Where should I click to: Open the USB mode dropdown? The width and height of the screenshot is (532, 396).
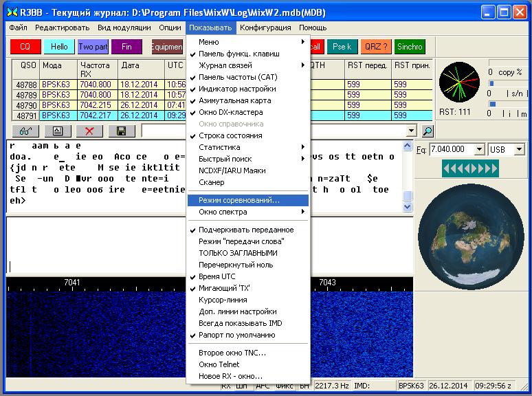(519, 149)
